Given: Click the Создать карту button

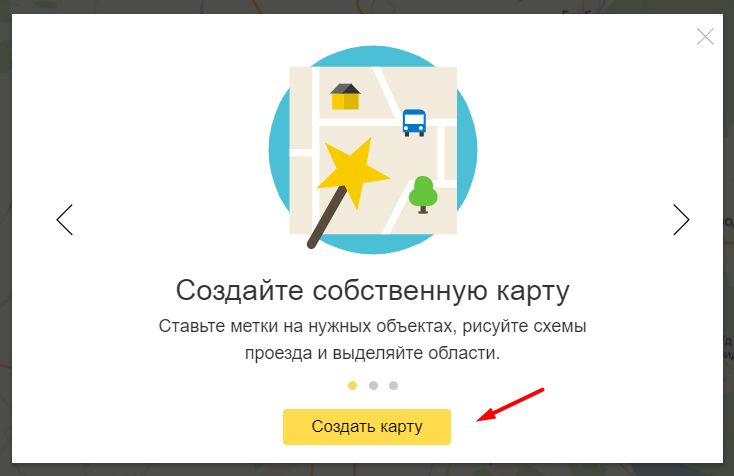Looking at the screenshot, I should point(367,426).
